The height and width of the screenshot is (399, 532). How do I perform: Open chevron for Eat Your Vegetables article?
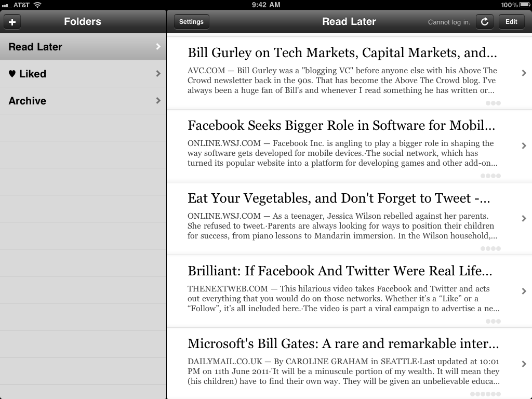tap(524, 218)
